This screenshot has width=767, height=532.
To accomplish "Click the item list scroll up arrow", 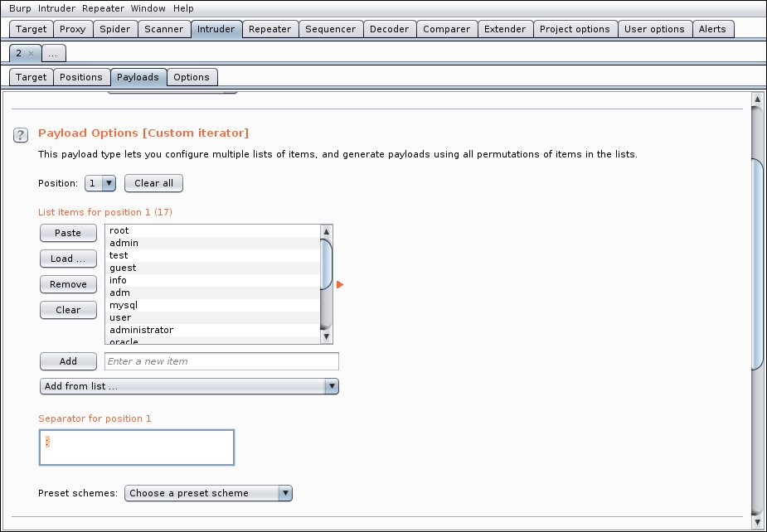I will 326,231.
